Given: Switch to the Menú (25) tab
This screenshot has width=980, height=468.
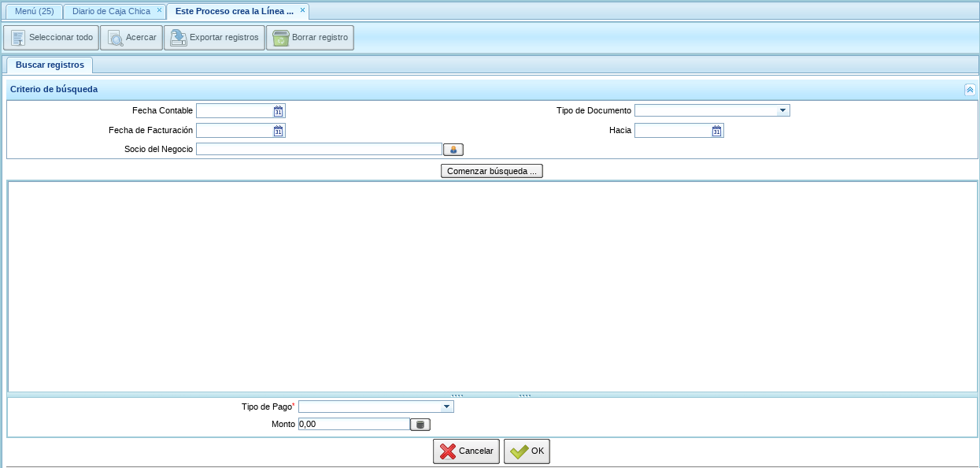Looking at the screenshot, I should point(34,11).
